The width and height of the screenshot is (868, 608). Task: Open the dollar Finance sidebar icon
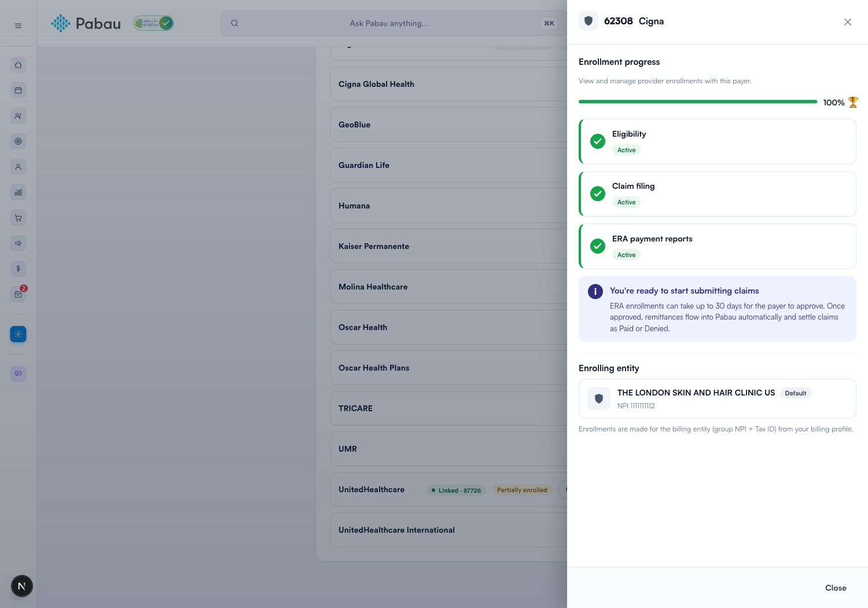tap(18, 269)
